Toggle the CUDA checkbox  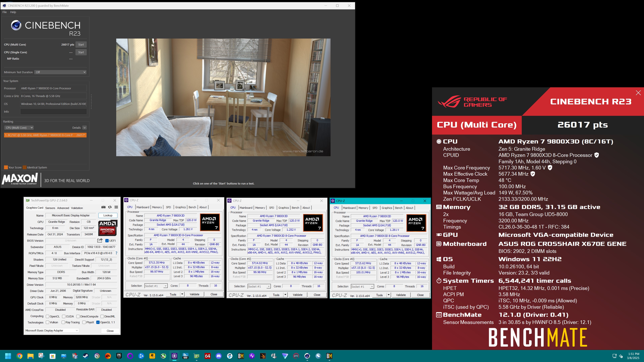pyautogui.click(x=64, y=316)
